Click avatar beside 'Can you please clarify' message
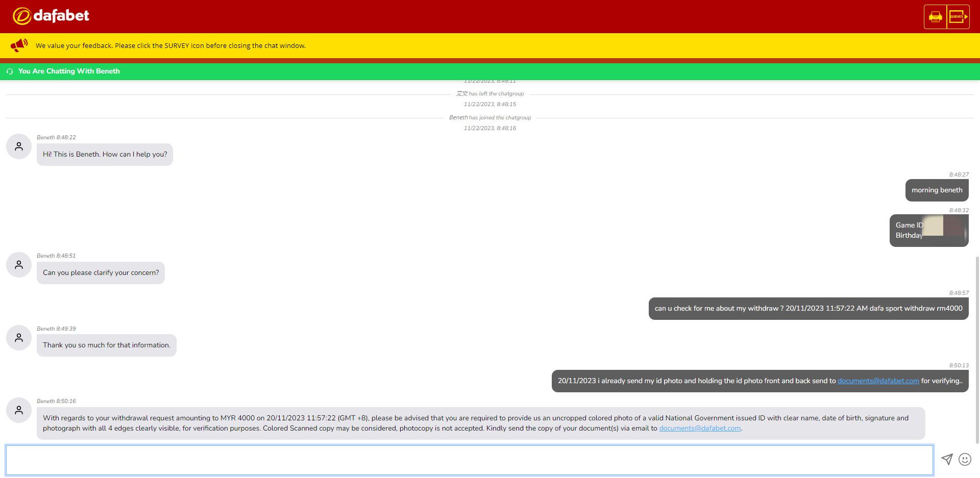Image resolution: width=980 pixels, height=478 pixels. (x=19, y=265)
